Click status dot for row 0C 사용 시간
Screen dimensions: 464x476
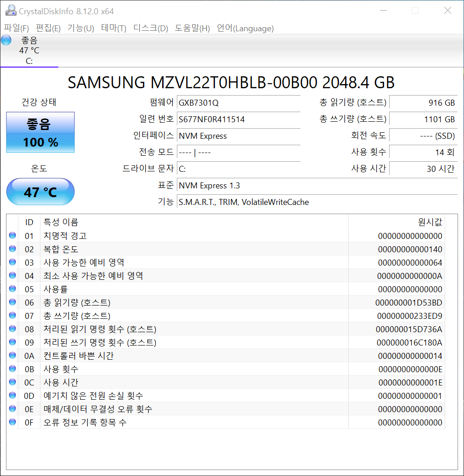(x=12, y=382)
